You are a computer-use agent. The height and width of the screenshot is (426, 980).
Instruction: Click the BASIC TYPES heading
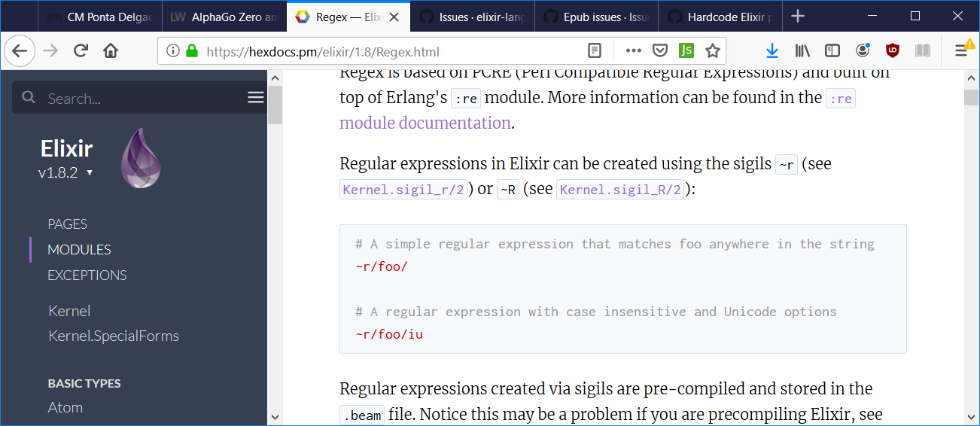pyautogui.click(x=84, y=383)
